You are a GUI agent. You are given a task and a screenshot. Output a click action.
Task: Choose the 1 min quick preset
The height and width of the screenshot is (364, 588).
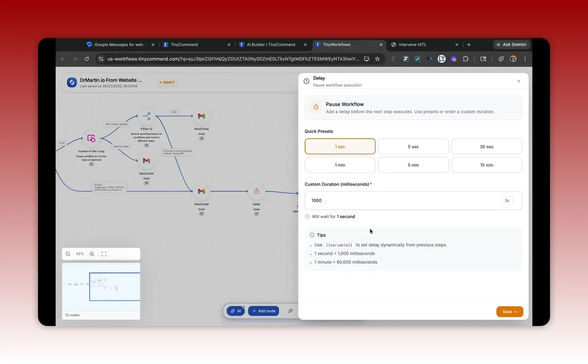340,165
